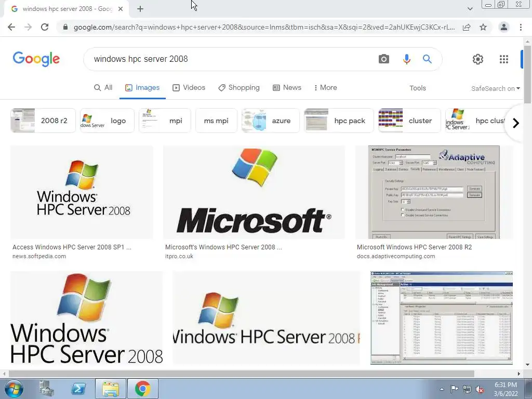The image size is (532, 399).
Task: Open taskbar clock showing 6:31 PM
Action: tap(506, 389)
